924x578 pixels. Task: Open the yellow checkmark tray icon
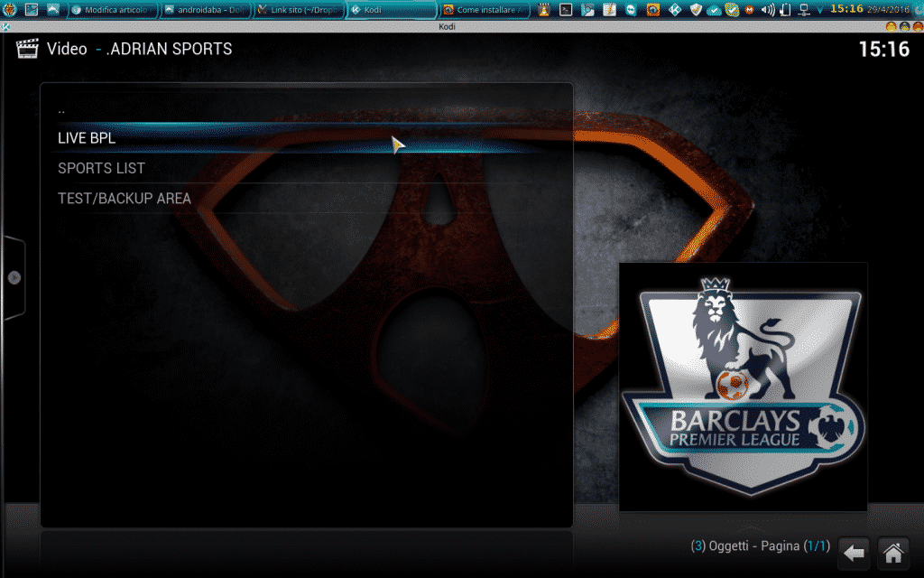(x=732, y=9)
